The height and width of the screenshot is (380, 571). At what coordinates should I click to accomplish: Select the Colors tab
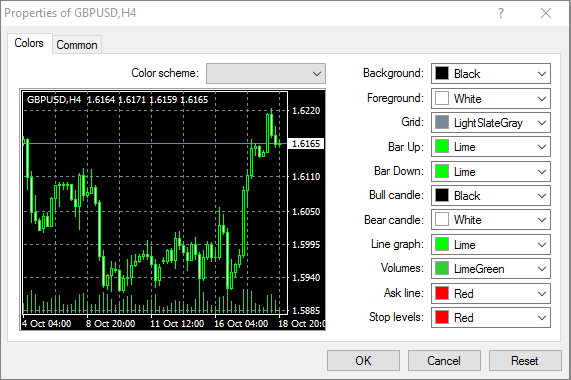[29, 43]
